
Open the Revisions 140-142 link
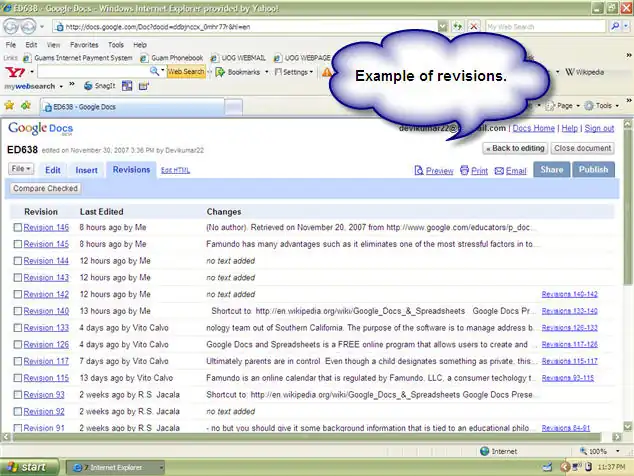[x=569, y=295]
